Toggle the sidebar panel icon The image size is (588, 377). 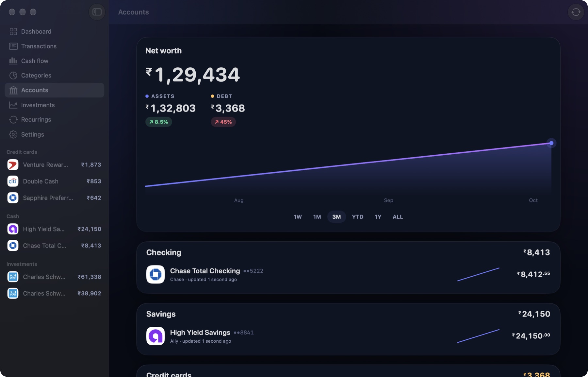[97, 12]
